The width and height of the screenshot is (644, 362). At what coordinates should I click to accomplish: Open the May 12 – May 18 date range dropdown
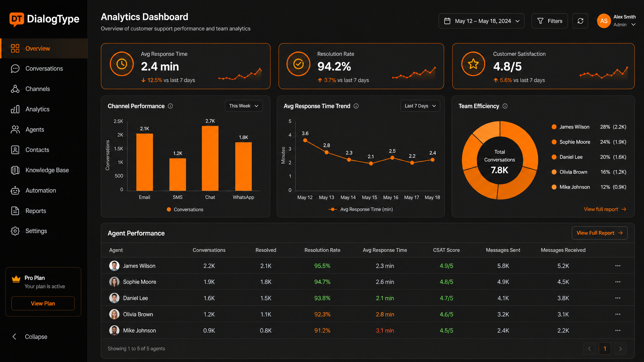coord(481,21)
